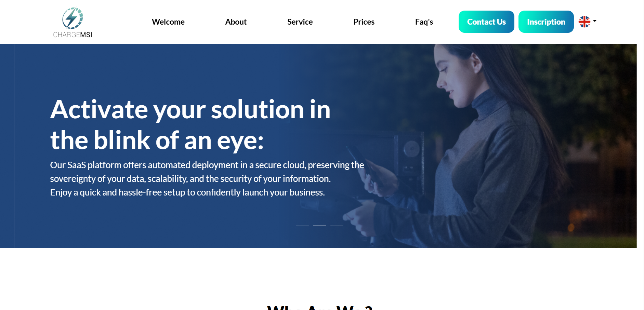
Task: Click the 'the blink of an eye:' headline line
Action: click(157, 140)
